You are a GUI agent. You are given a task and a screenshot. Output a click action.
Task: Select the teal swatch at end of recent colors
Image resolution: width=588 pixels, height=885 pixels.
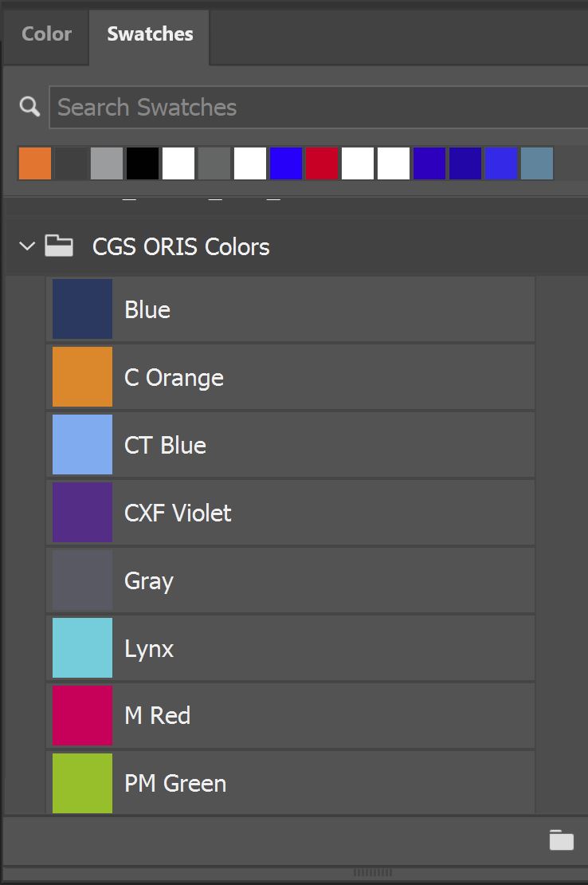pyautogui.click(x=536, y=163)
